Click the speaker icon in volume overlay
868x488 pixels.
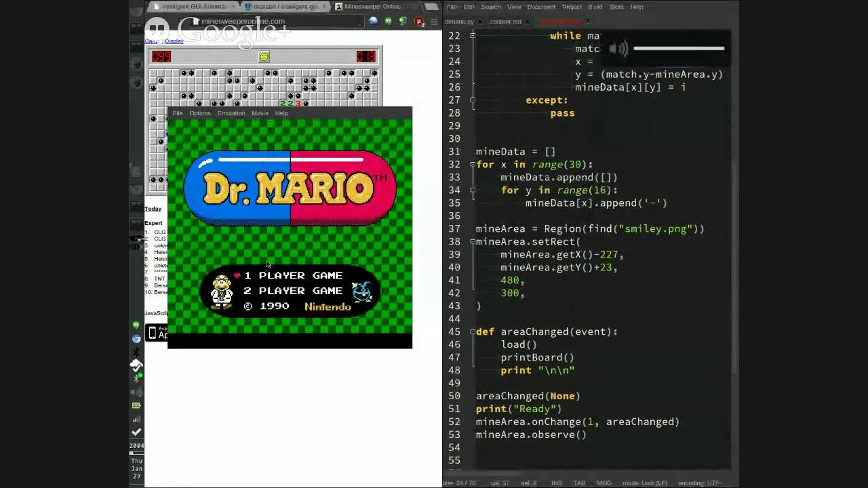(618, 48)
